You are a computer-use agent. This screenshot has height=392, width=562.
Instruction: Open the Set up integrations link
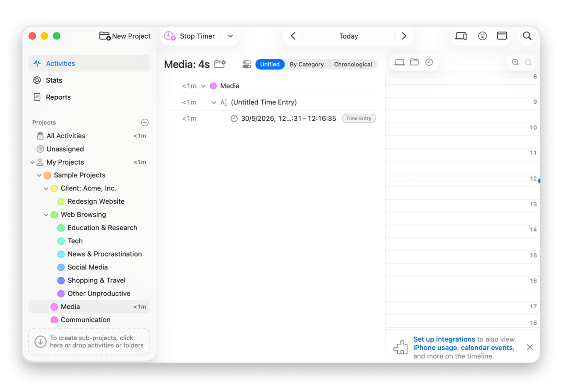(x=444, y=339)
